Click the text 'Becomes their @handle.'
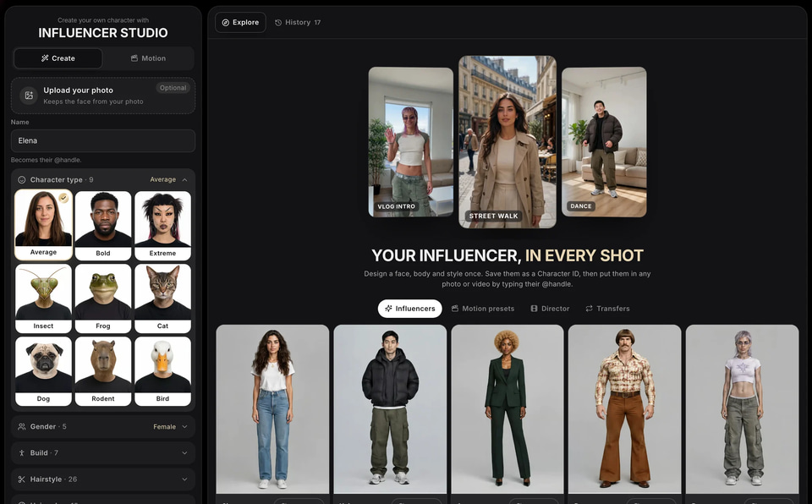This screenshot has width=812, height=504. point(46,160)
